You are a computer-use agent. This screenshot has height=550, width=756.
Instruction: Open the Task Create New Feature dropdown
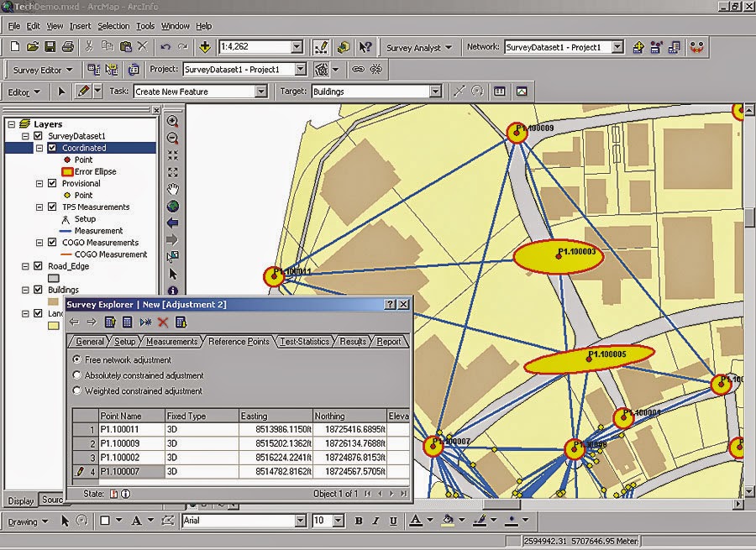(x=261, y=92)
